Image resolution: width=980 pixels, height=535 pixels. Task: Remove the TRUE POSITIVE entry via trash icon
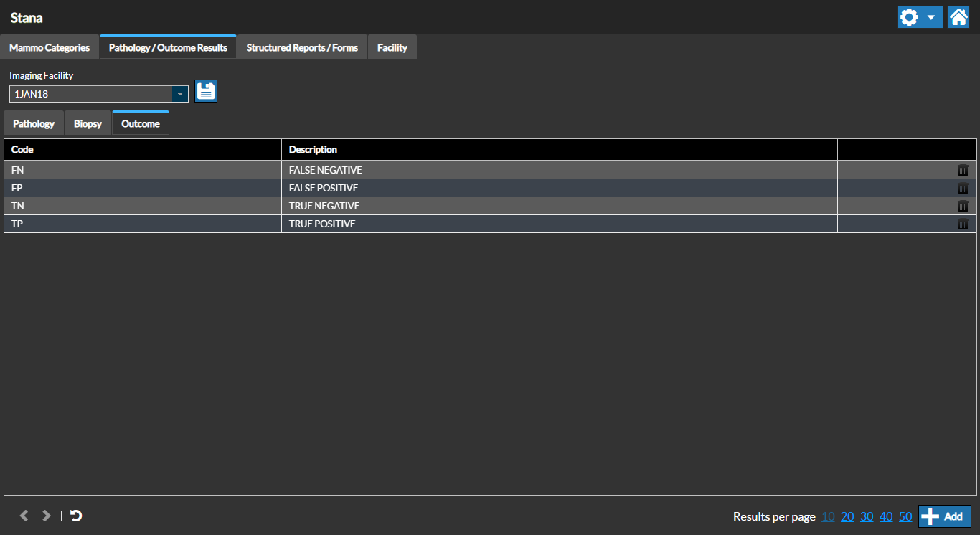963,224
